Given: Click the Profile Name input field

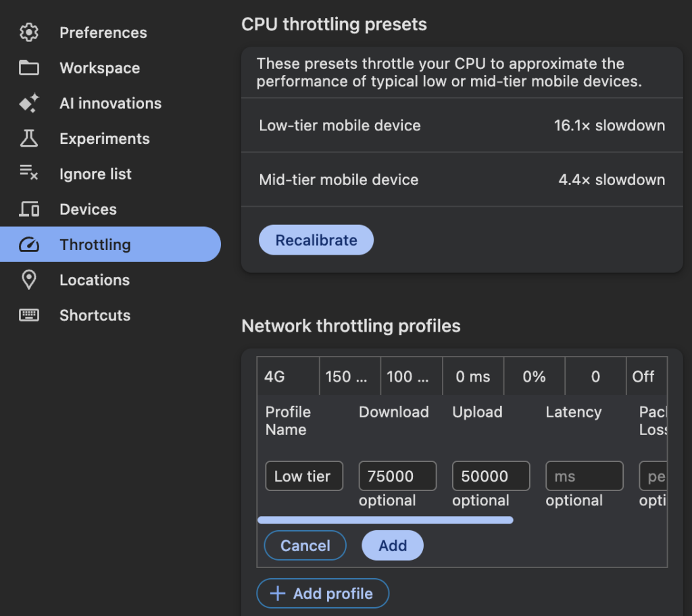Looking at the screenshot, I should [303, 476].
